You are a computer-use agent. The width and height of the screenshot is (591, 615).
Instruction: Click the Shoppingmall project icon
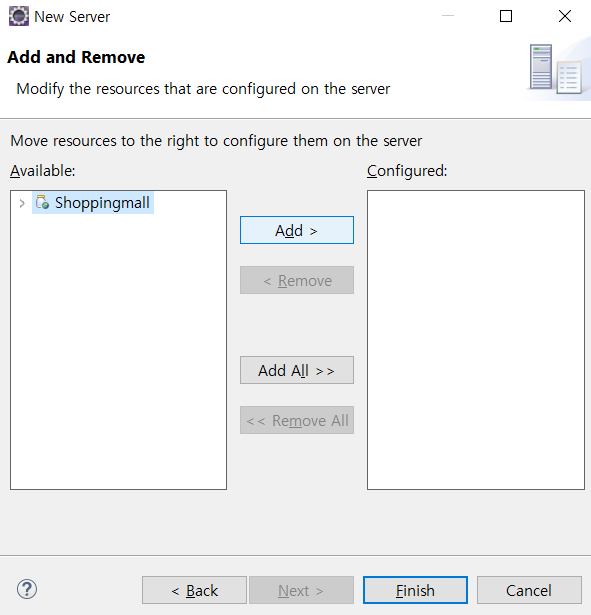[x=42, y=202]
